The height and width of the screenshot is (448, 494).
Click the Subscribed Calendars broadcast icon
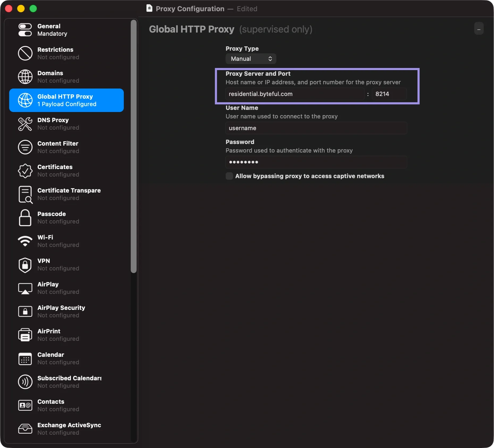pos(25,382)
